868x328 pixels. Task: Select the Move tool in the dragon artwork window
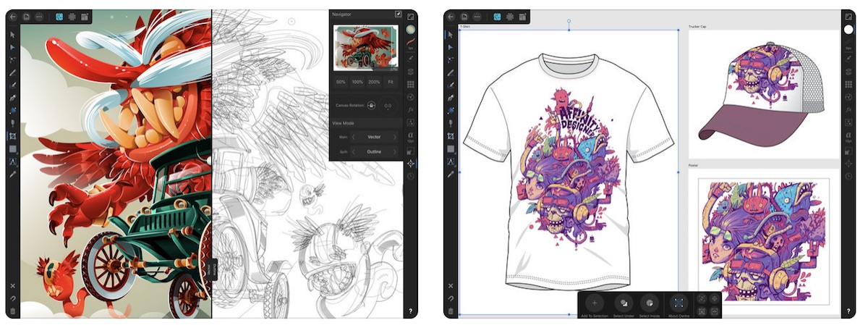tap(12, 34)
